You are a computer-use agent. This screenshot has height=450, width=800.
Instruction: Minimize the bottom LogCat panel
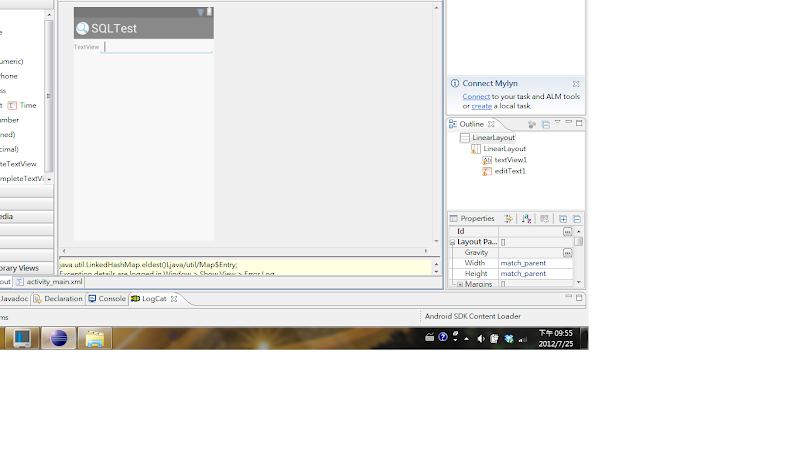568,297
